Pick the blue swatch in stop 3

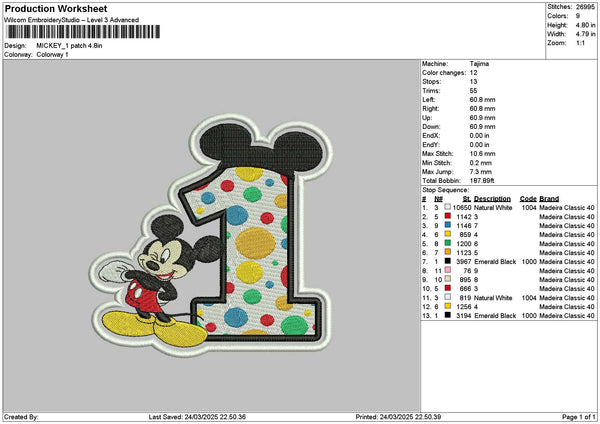(447, 225)
